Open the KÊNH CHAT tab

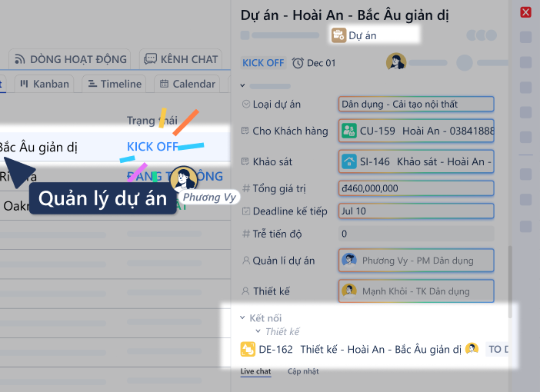pyautogui.click(x=181, y=58)
